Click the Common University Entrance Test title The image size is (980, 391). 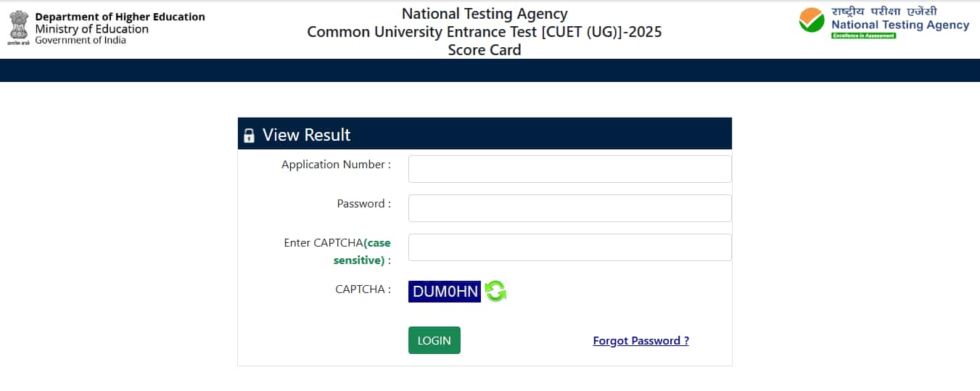485,32
